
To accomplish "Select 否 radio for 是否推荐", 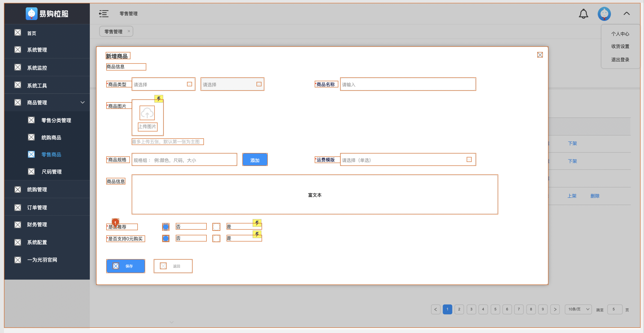I will tap(166, 227).
